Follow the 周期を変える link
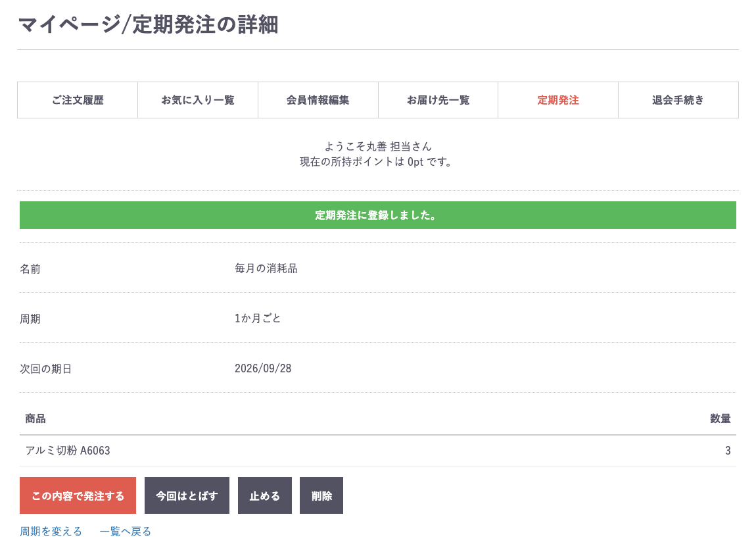The width and height of the screenshot is (756, 550). tap(51, 531)
